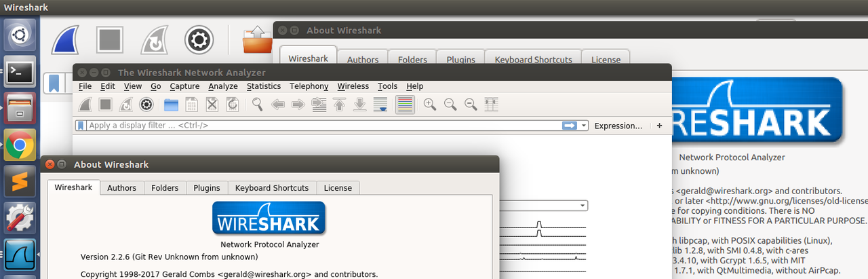Launch Terminal from the dock

click(20, 71)
